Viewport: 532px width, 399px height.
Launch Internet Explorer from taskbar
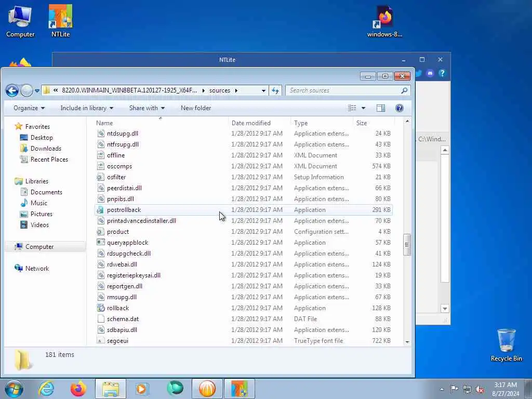[46, 389]
